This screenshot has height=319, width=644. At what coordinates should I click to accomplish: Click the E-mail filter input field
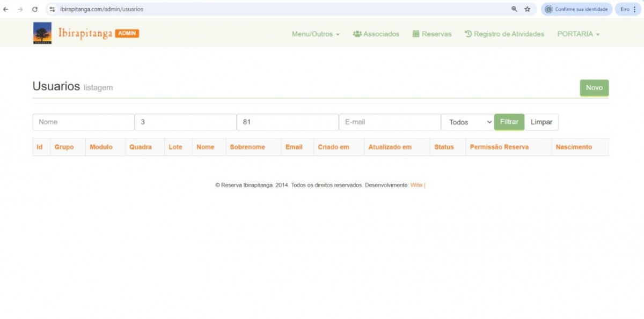(390, 122)
